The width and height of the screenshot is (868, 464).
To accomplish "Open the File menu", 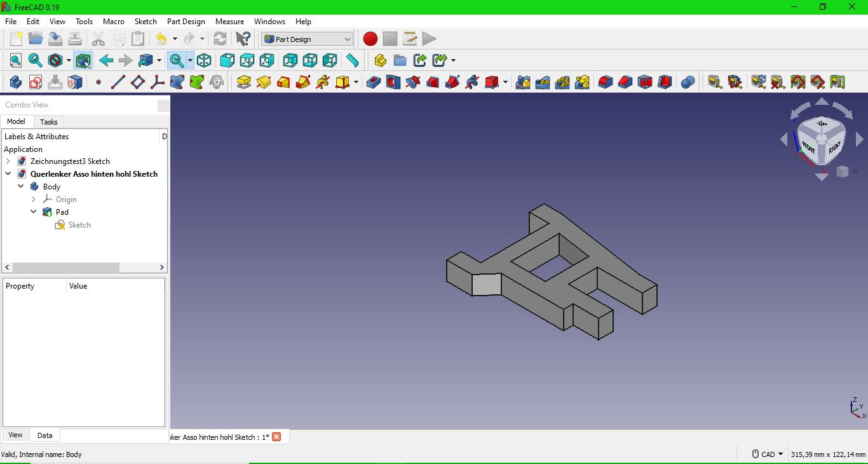I will pos(11,22).
